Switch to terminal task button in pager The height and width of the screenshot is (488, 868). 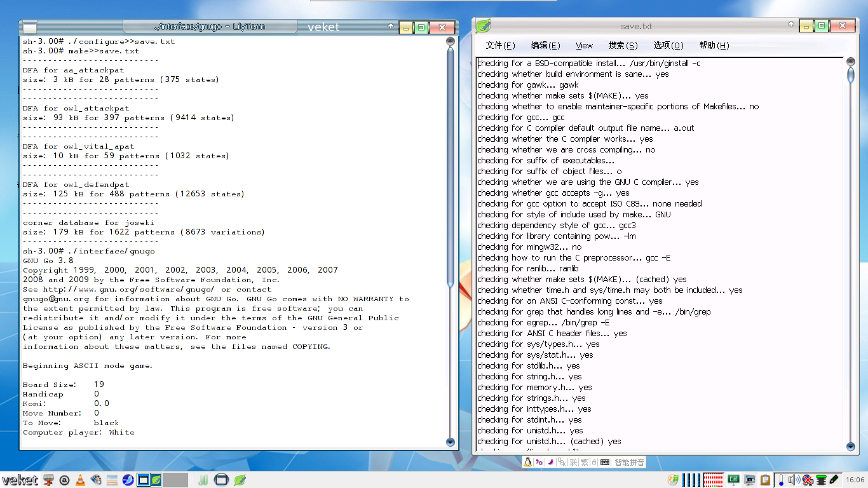coord(144,480)
